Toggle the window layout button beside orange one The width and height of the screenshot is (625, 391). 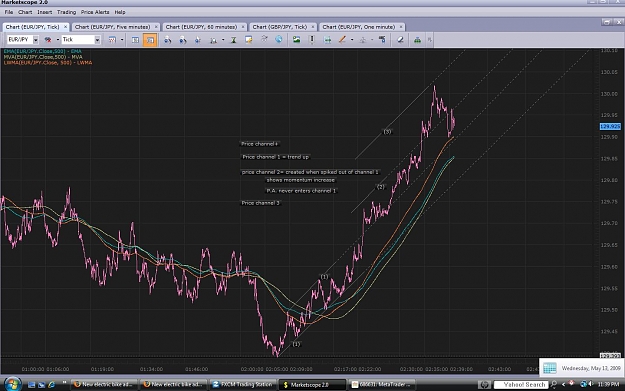[x=135, y=40]
